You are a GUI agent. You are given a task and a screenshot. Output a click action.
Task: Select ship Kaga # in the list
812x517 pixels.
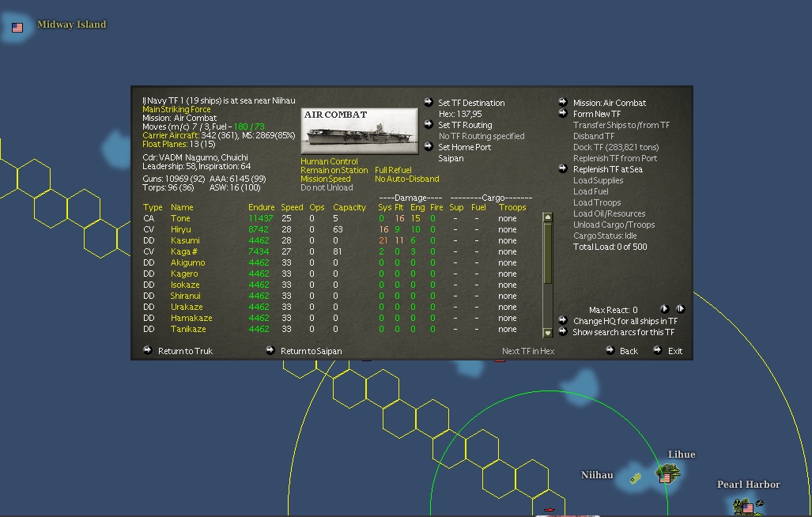tap(184, 252)
